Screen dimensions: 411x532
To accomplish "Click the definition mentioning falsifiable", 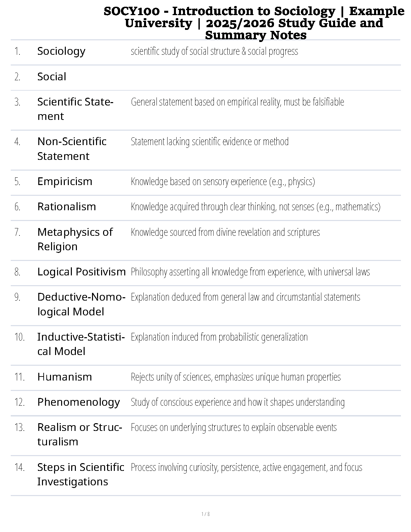I will coord(237,102).
